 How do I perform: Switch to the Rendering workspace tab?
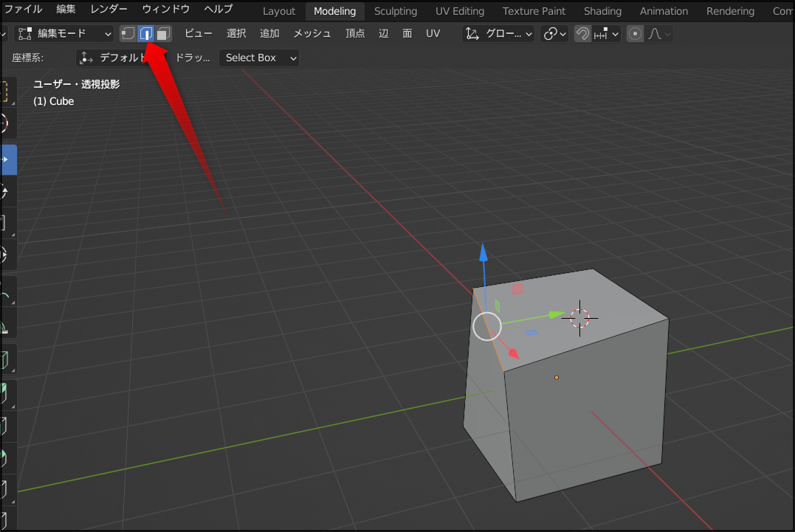(730, 11)
